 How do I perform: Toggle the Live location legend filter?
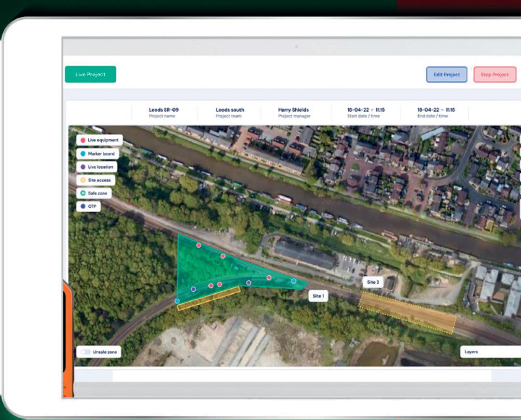(96, 167)
